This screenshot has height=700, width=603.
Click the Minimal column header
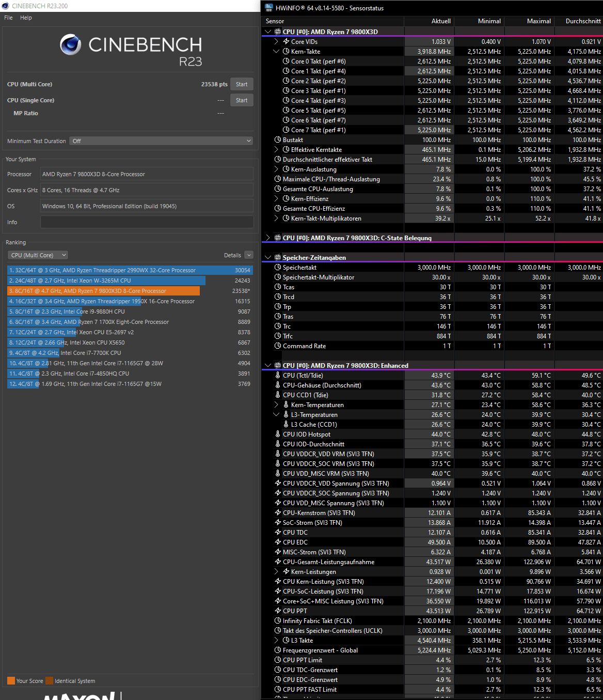click(x=489, y=21)
